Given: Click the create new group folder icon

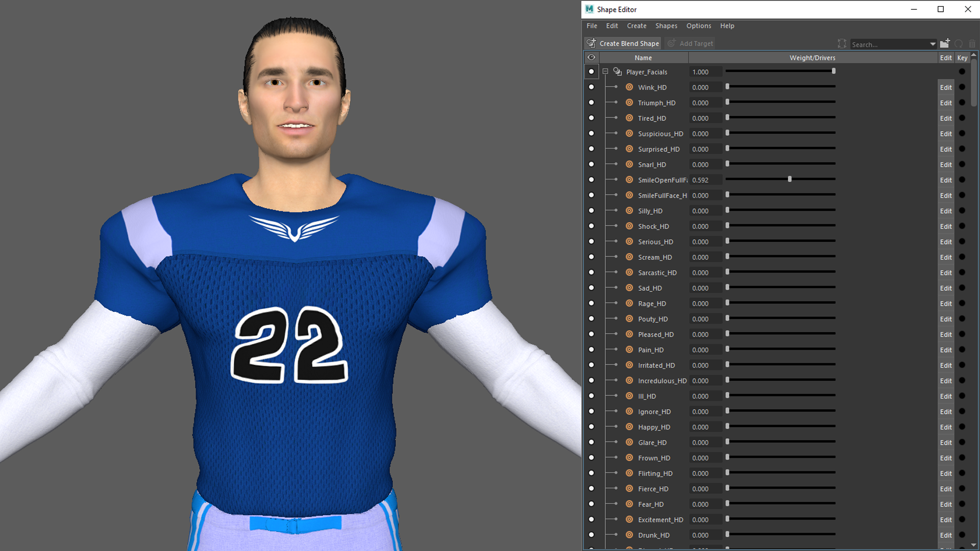Looking at the screenshot, I should coord(945,43).
